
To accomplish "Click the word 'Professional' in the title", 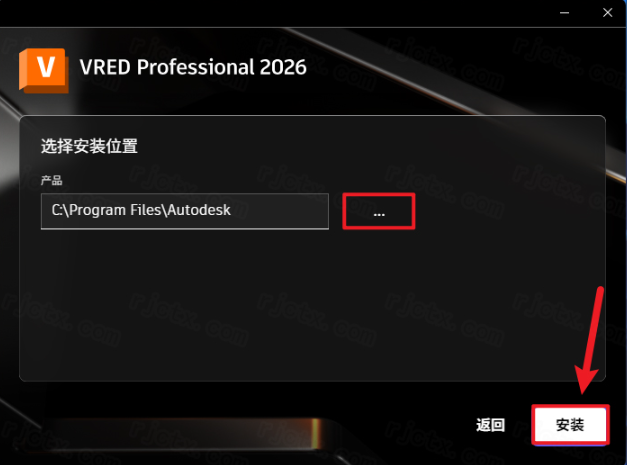I will (x=196, y=67).
